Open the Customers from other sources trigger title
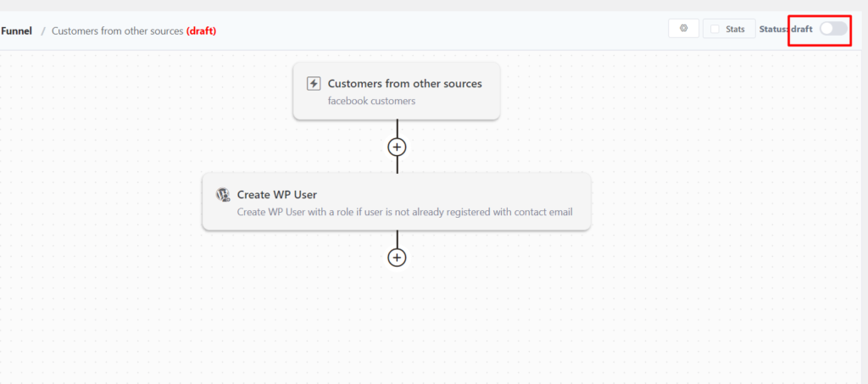This screenshot has height=384, width=868. click(x=404, y=84)
